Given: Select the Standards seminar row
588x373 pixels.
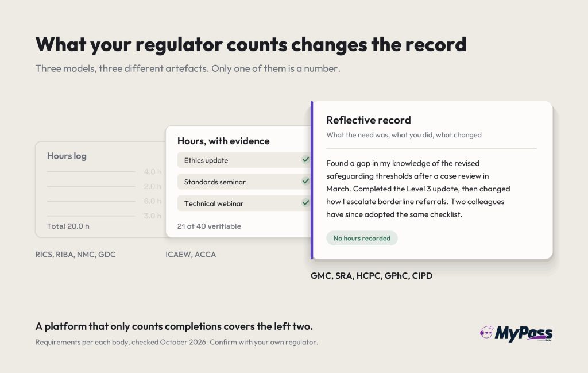Looking at the screenshot, I should pyautogui.click(x=244, y=182).
